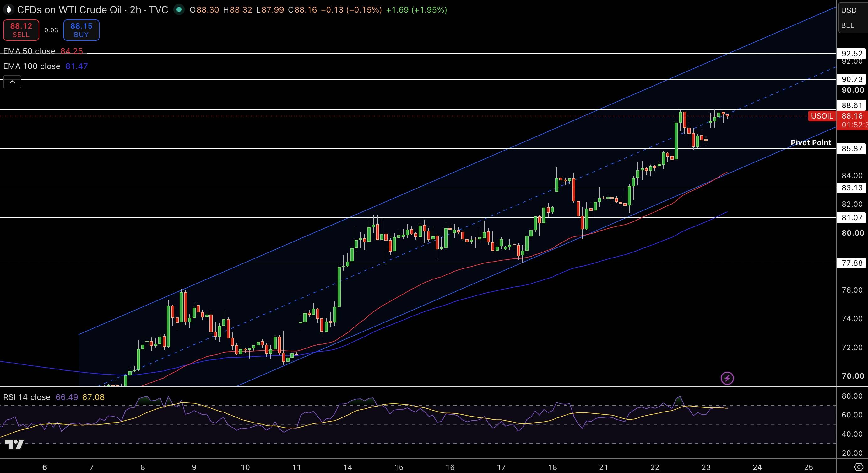Open the purple lightning bolt event icon
Image resolution: width=868 pixels, height=473 pixels.
click(x=727, y=378)
